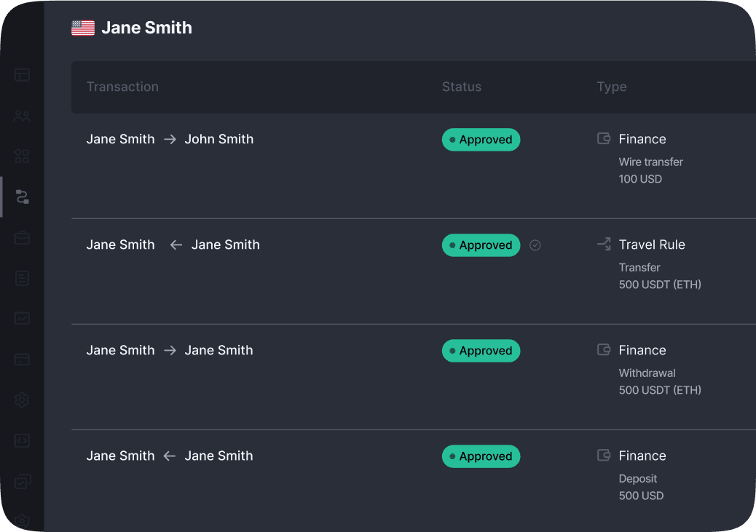
Task: Click the US flag next to Jane Smith
Action: (x=83, y=28)
